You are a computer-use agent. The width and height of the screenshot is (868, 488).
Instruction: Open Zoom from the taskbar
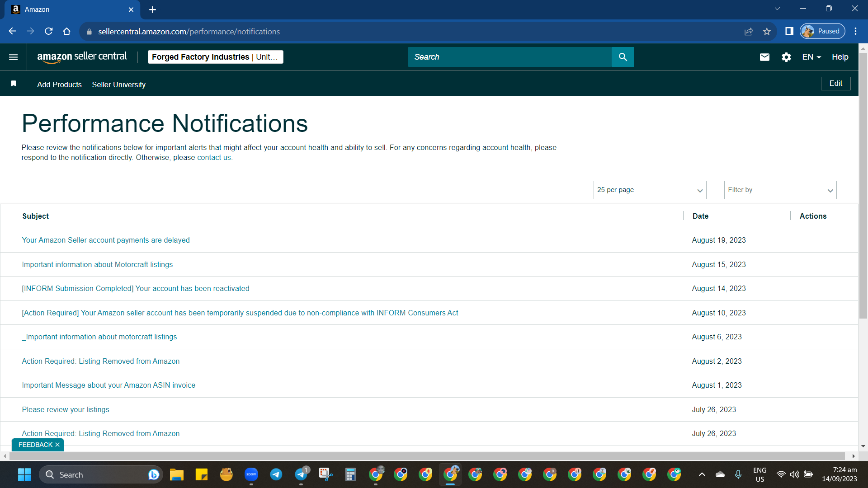pos(251,474)
